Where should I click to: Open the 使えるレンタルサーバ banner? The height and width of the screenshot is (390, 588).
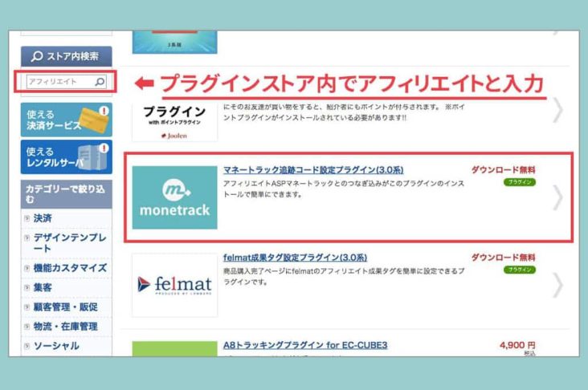(66, 157)
